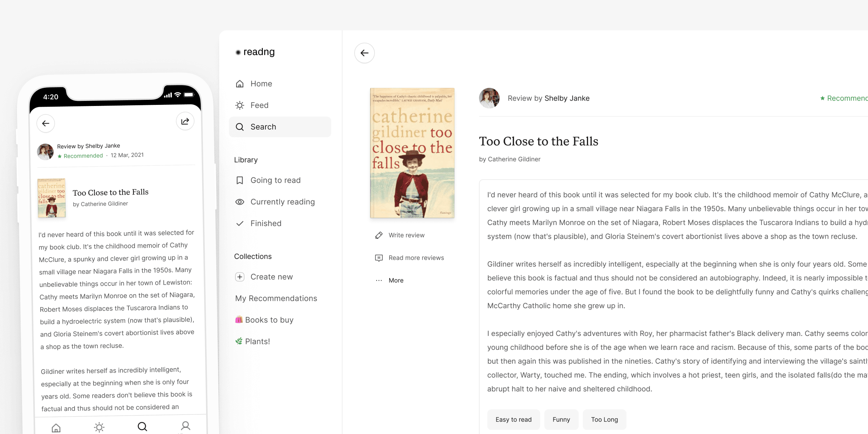Image resolution: width=868 pixels, height=434 pixels.
Task: Click Shelby Janke reviewer name
Action: [x=567, y=98]
